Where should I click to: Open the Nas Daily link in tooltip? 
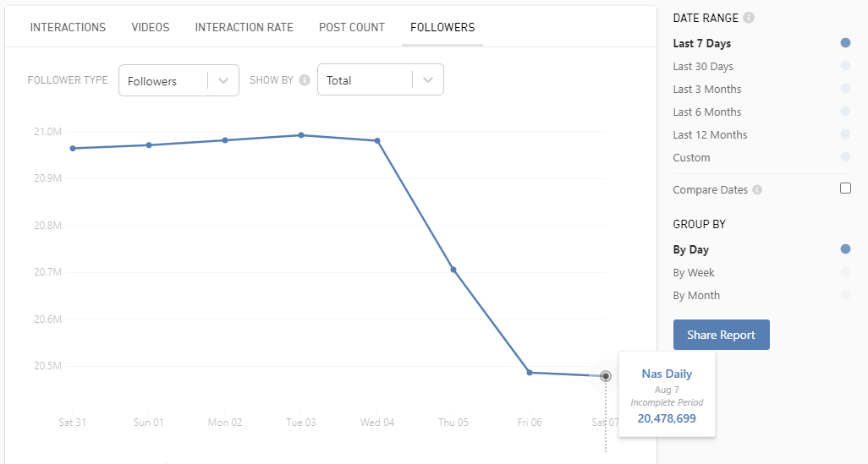(x=667, y=374)
